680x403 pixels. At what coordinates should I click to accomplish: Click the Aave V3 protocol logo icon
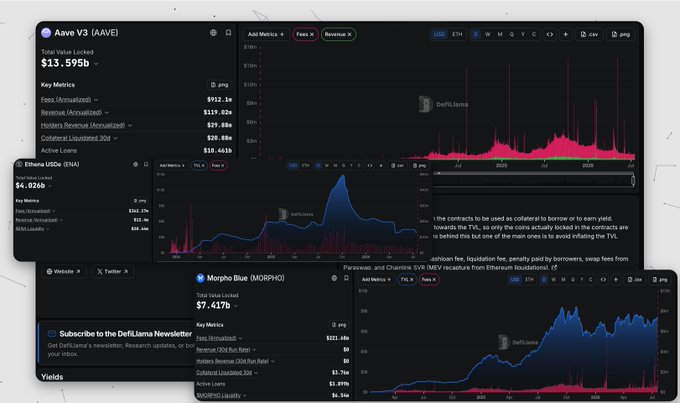46,33
